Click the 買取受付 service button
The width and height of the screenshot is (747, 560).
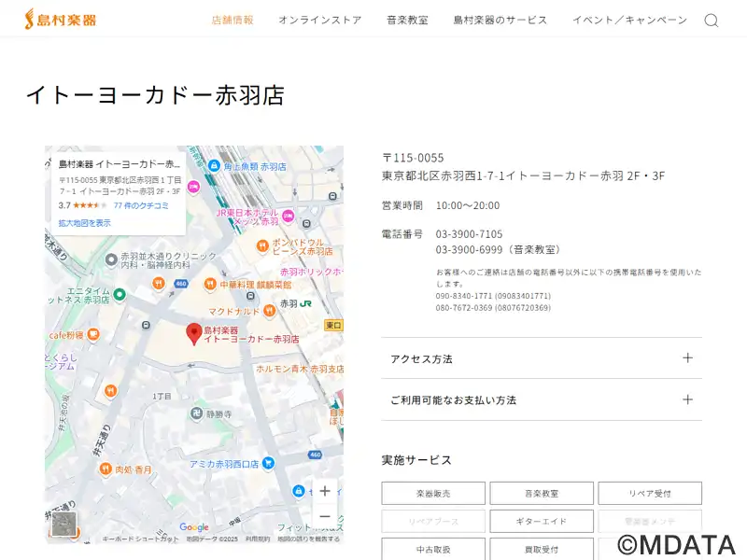coord(542,549)
